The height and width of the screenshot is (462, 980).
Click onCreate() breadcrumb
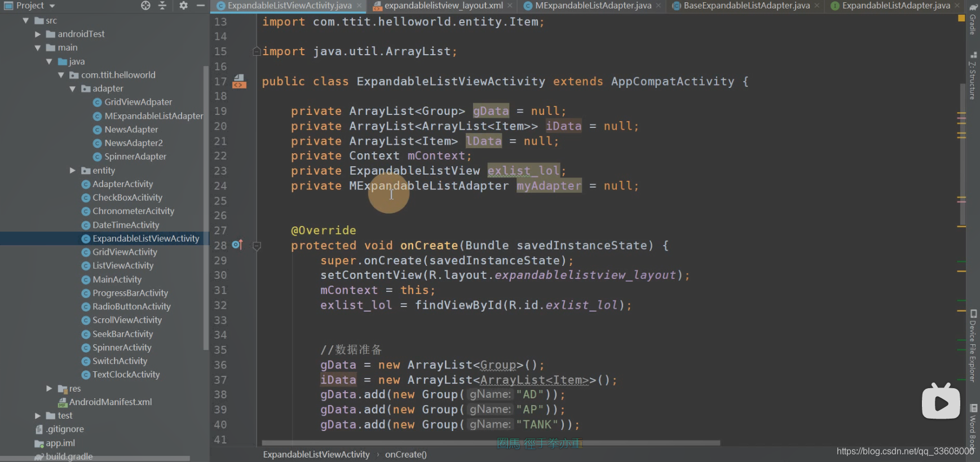click(405, 455)
